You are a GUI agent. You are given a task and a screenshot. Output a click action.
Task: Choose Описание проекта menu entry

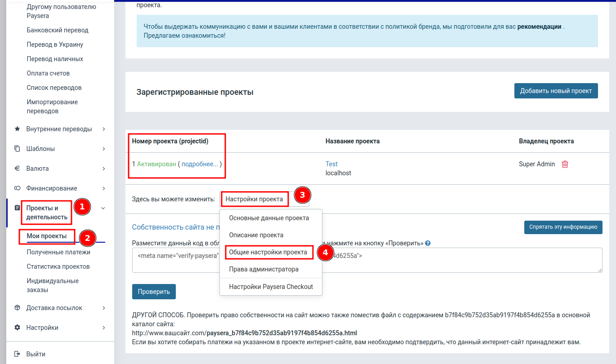click(256, 235)
